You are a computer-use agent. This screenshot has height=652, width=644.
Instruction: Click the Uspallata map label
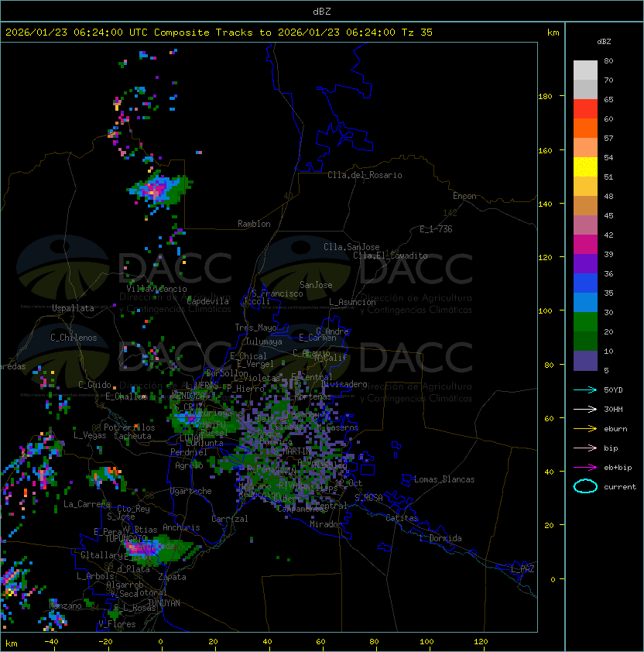(x=74, y=308)
